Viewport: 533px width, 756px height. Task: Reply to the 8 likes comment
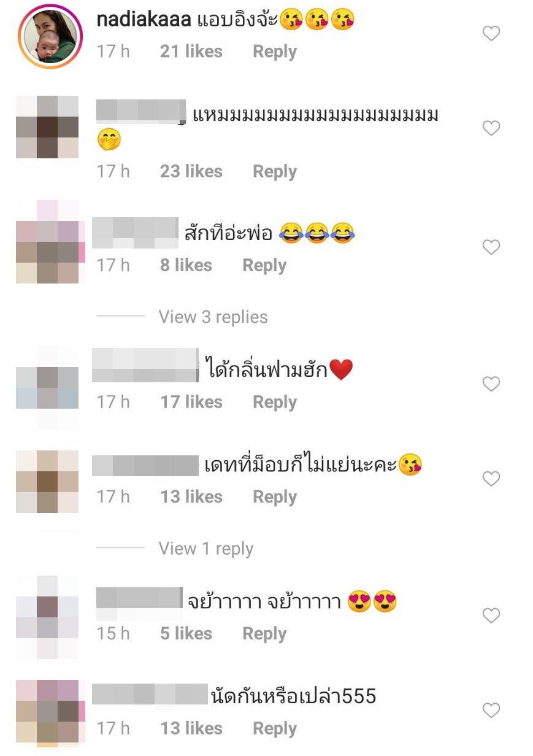[264, 265]
